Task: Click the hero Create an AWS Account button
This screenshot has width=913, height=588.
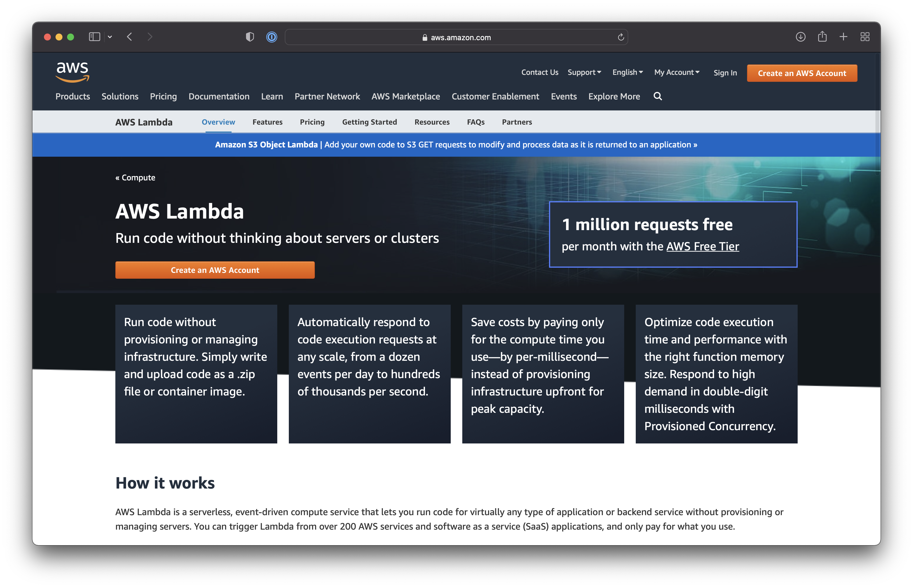Action: [x=215, y=270]
